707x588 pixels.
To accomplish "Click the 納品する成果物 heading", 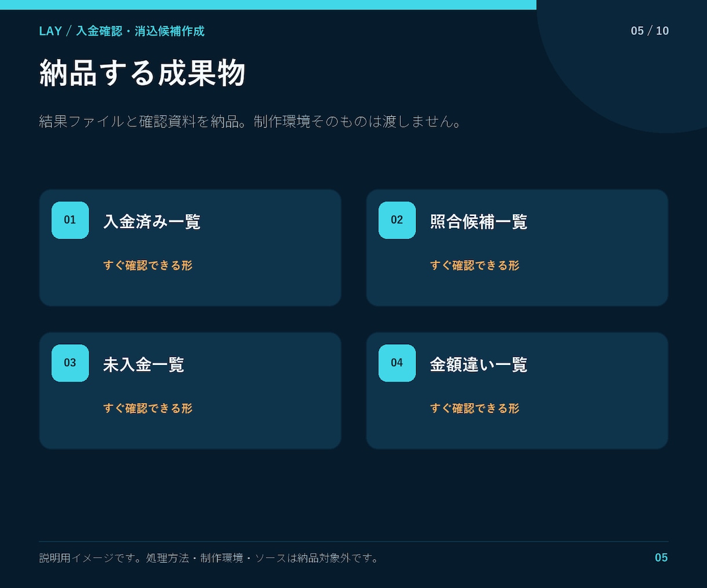I will tap(143, 73).
